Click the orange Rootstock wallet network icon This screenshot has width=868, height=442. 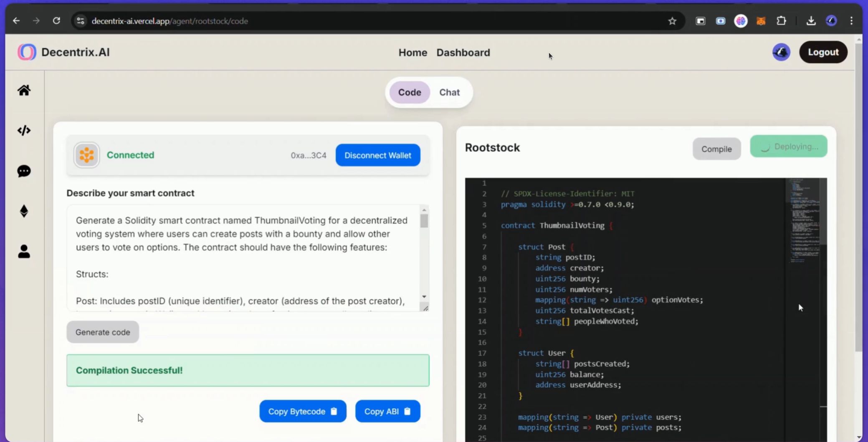(86, 155)
